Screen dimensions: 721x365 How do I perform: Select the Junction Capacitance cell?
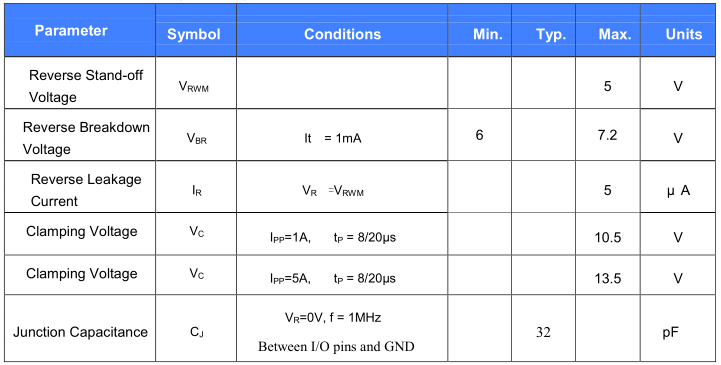80,328
